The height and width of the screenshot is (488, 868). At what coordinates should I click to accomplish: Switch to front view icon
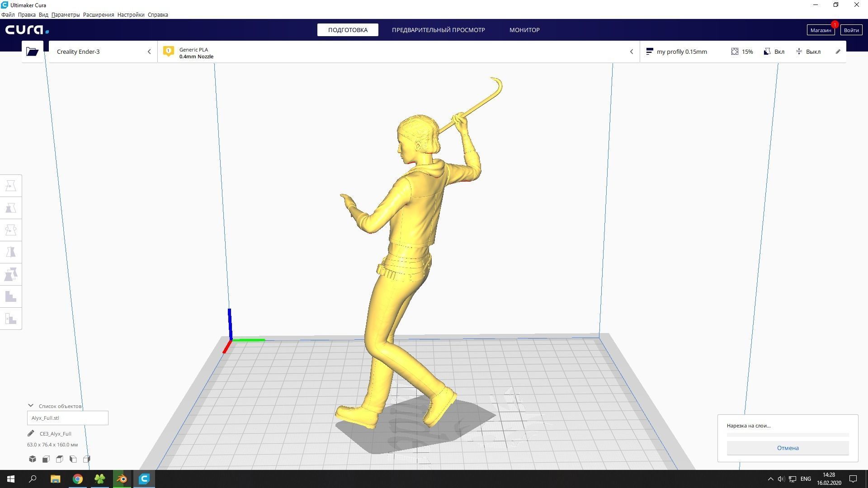click(46, 459)
